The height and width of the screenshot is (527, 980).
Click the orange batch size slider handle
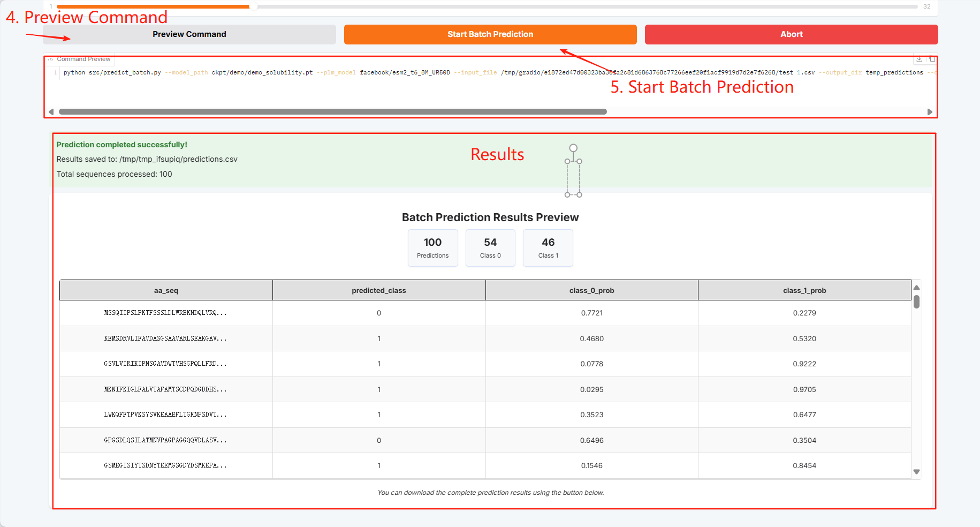pyautogui.click(x=253, y=7)
